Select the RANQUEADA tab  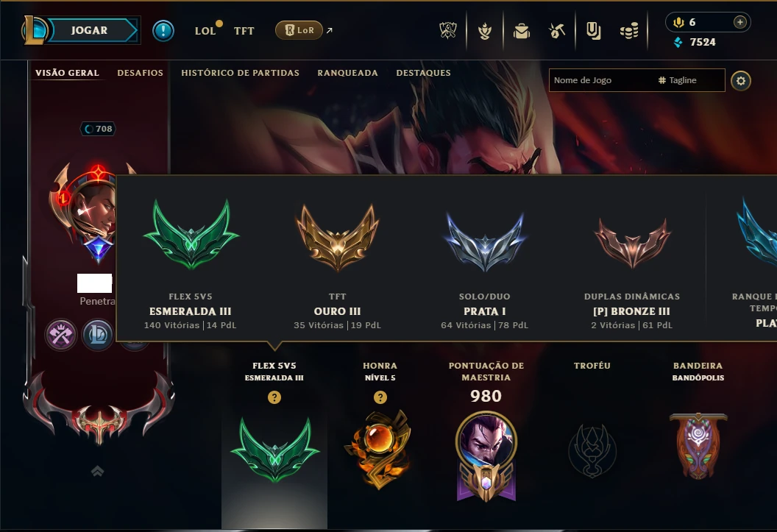(x=348, y=73)
